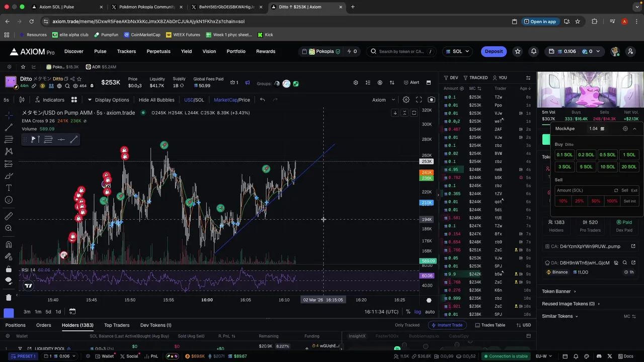Open the SOL chain selector dropdown

457,51
